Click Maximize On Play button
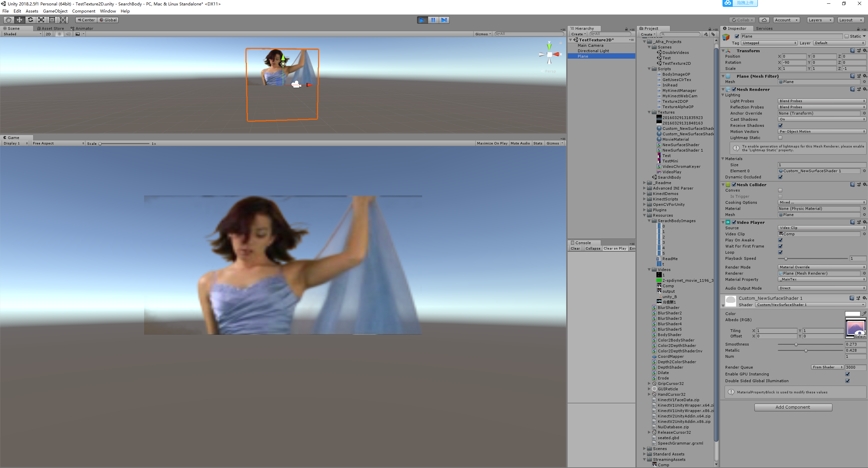Viewport: 868px width, 468px height. coord(492,143)
